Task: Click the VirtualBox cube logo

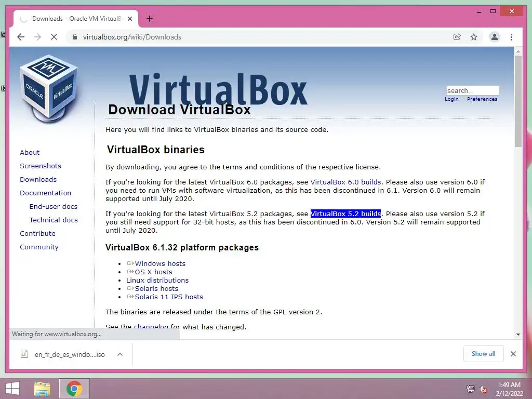Action: [x=49, y=89]
